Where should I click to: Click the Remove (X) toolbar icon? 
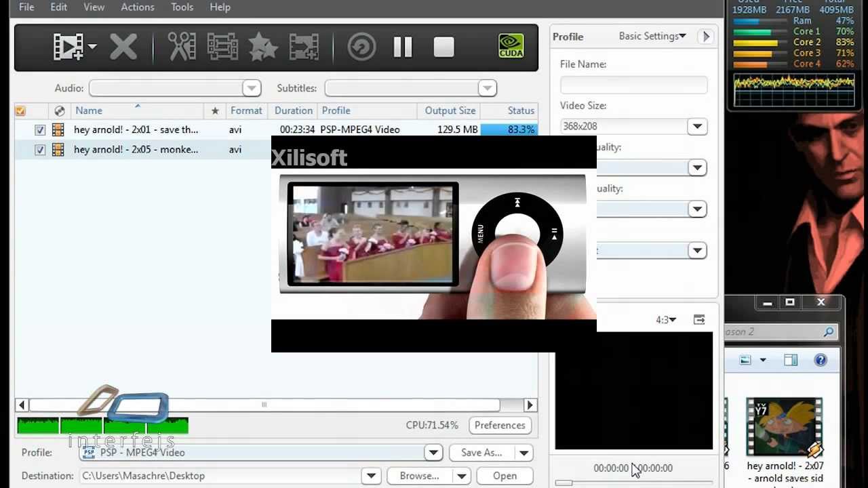coord(123,47)
